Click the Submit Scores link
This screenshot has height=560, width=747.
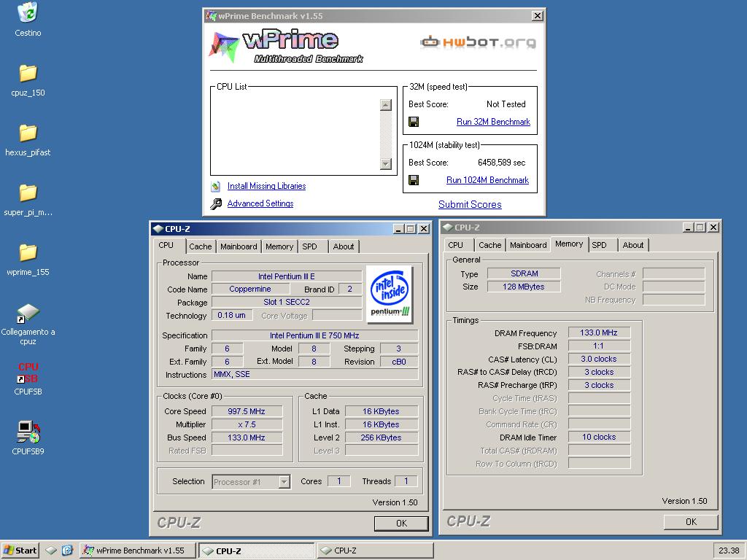pyautogui.click(x=470, y=204)
